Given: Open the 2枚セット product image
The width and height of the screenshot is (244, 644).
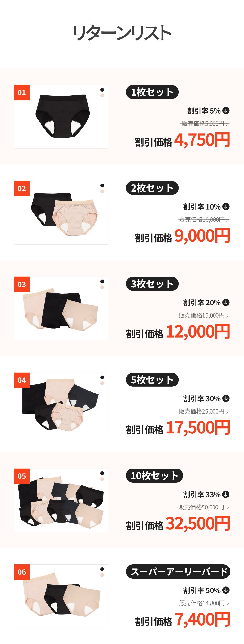Looking at the screenshot, I should 61,213.
